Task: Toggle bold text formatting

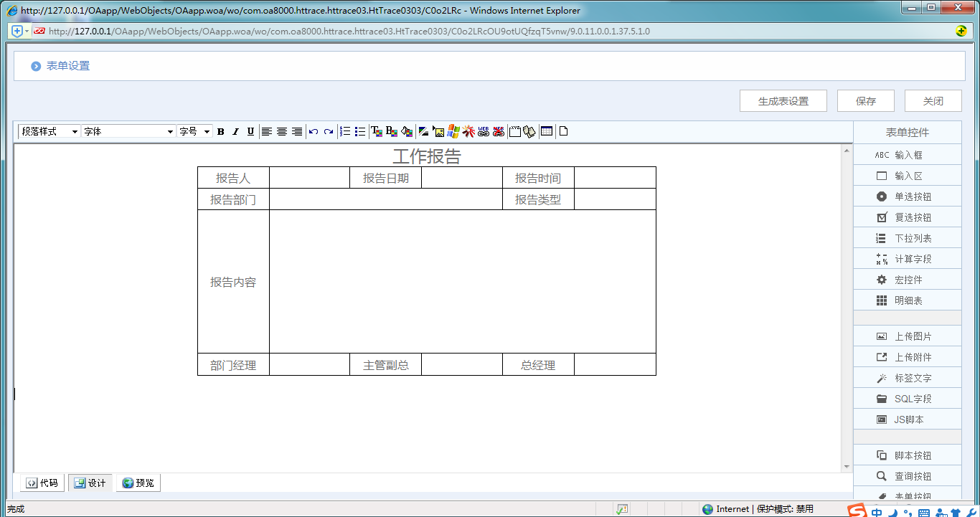Action: point(221,132)
